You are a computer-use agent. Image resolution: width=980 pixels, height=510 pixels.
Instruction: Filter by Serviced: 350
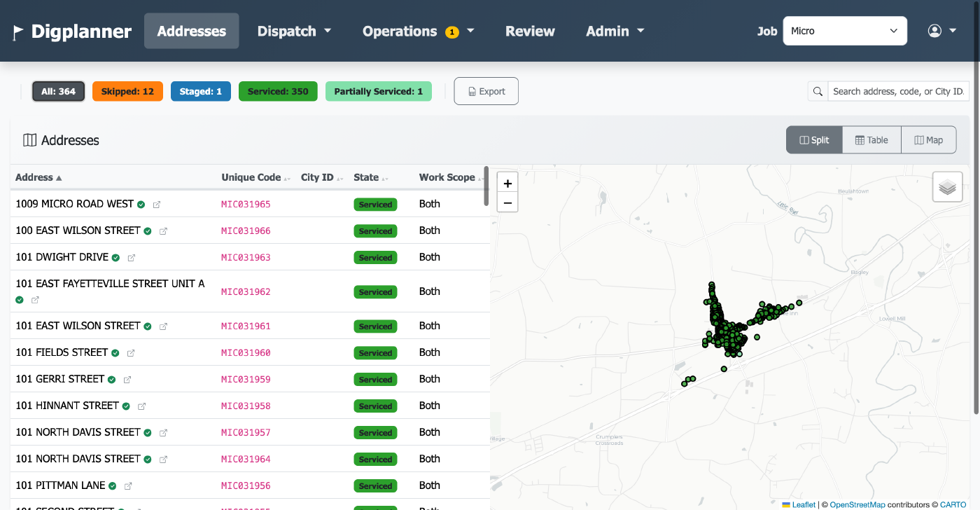pos(278,91)
